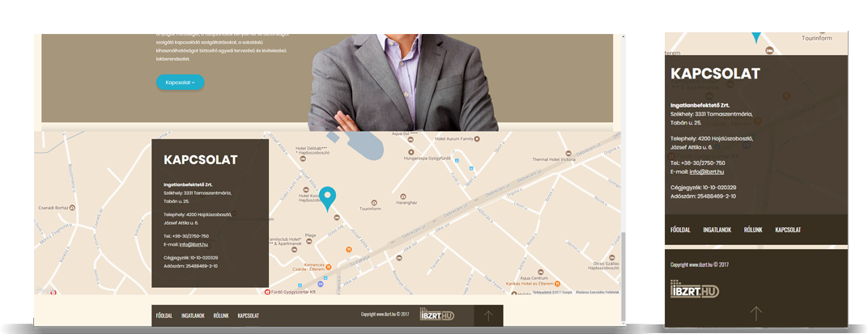Select the Harangház marker icon

point(403,197)
